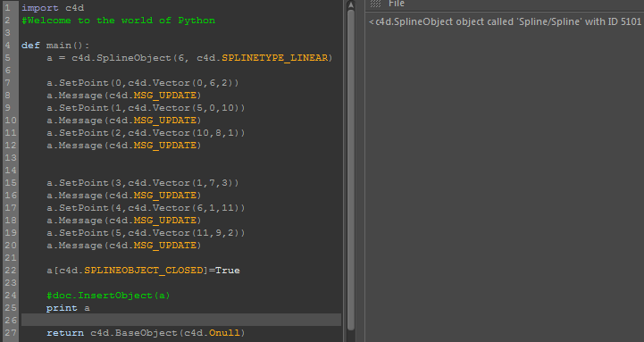Click on 'def main():' definition line
The image size is (644, 342).
click(x=55, y=46)
